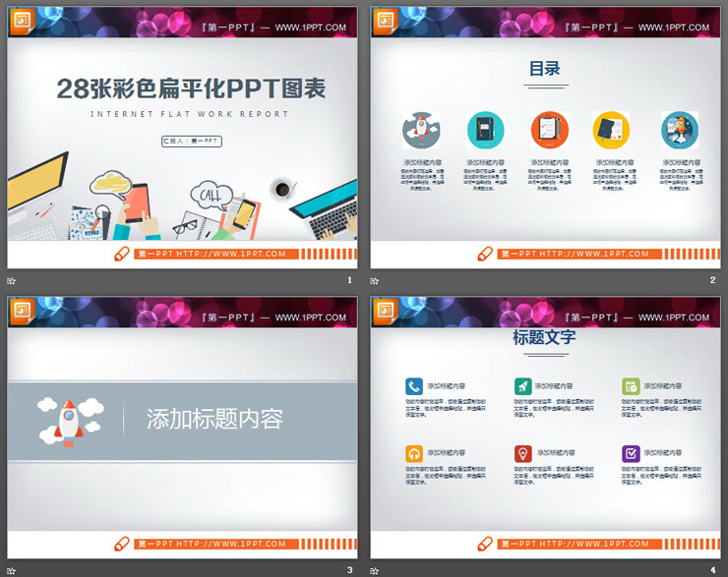Click the purple checkmark icon in slide 4
Image resolution: width=728 pixels, height=577 pixels.
[631, 453]
